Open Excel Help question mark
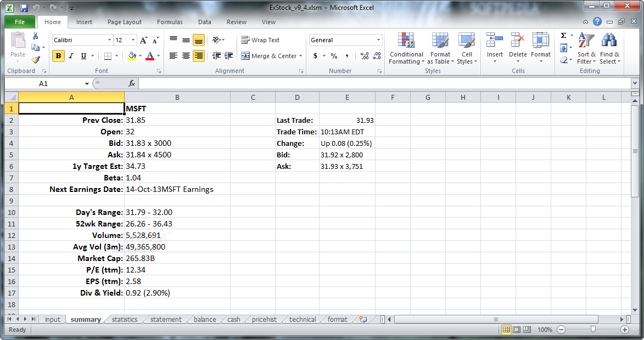 (x=597, y=22)
